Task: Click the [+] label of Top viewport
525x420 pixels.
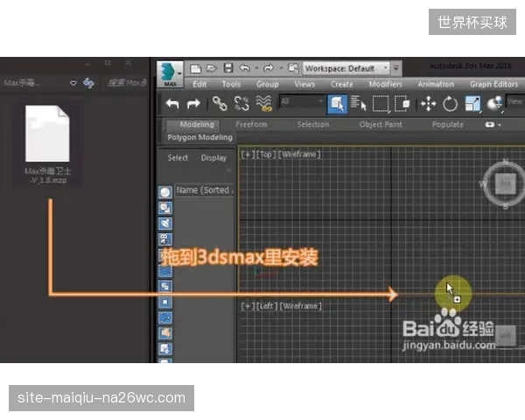Action: [248, 154]
